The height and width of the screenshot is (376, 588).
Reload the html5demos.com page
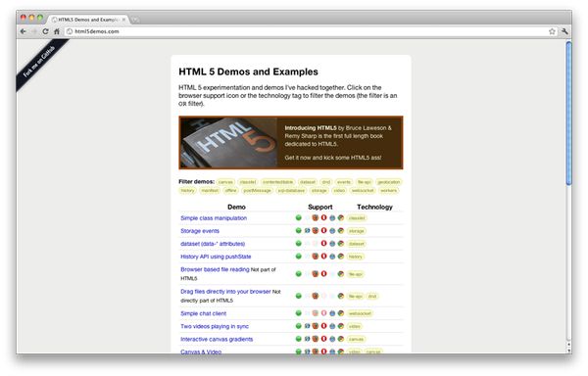coord(45,31)
